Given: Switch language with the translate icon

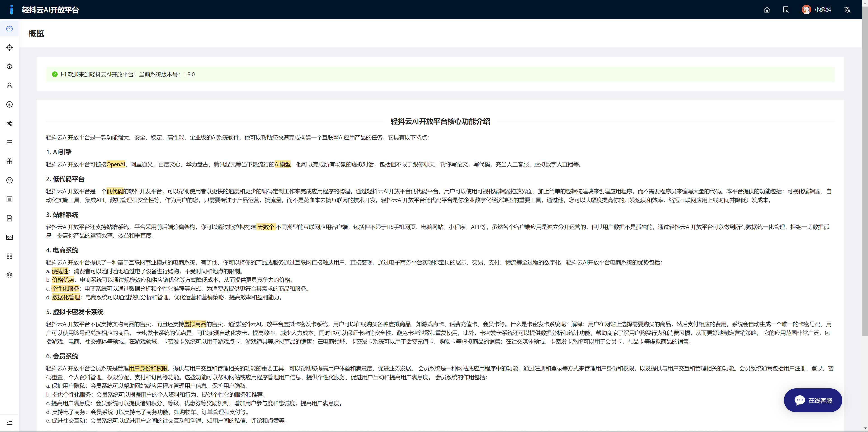Looking at the screenshot, I should 847,10.
